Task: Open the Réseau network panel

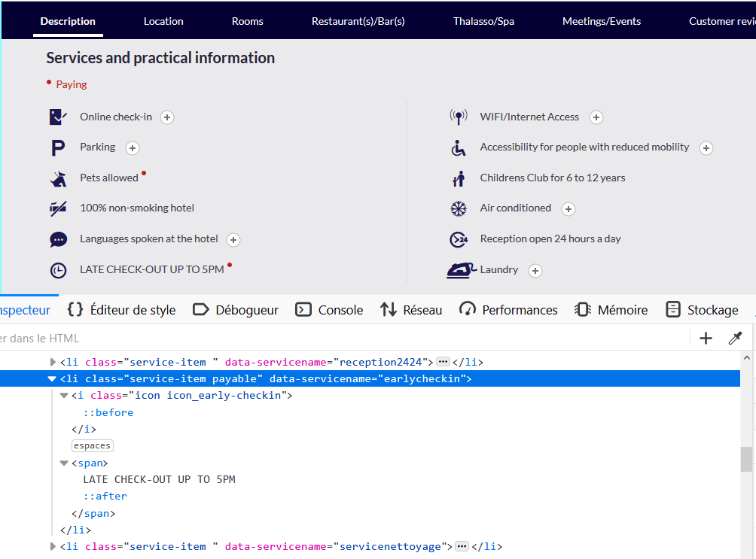Action: point(411,310)
